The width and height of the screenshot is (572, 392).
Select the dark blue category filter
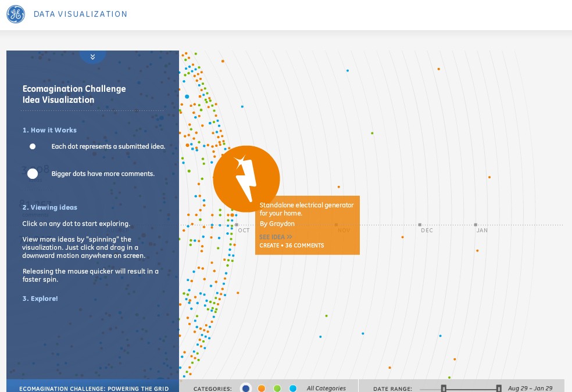tap(246, 389)
